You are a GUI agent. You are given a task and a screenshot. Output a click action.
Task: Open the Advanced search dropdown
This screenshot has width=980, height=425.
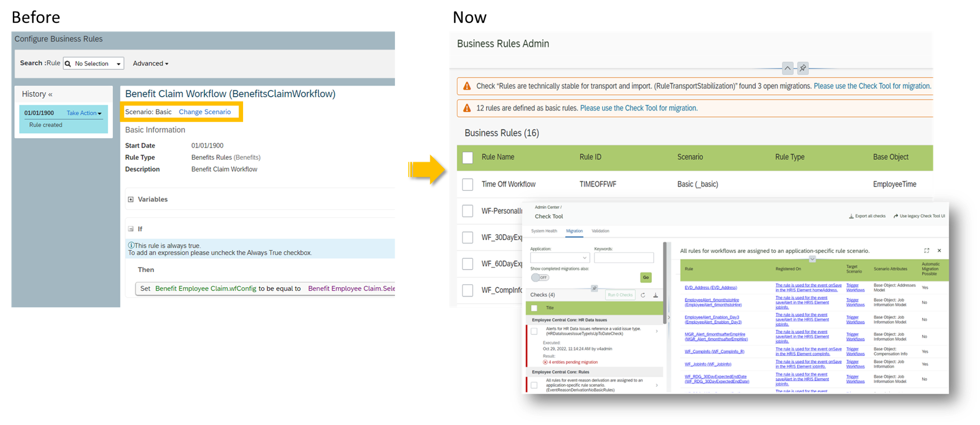[x=150, y=64]
